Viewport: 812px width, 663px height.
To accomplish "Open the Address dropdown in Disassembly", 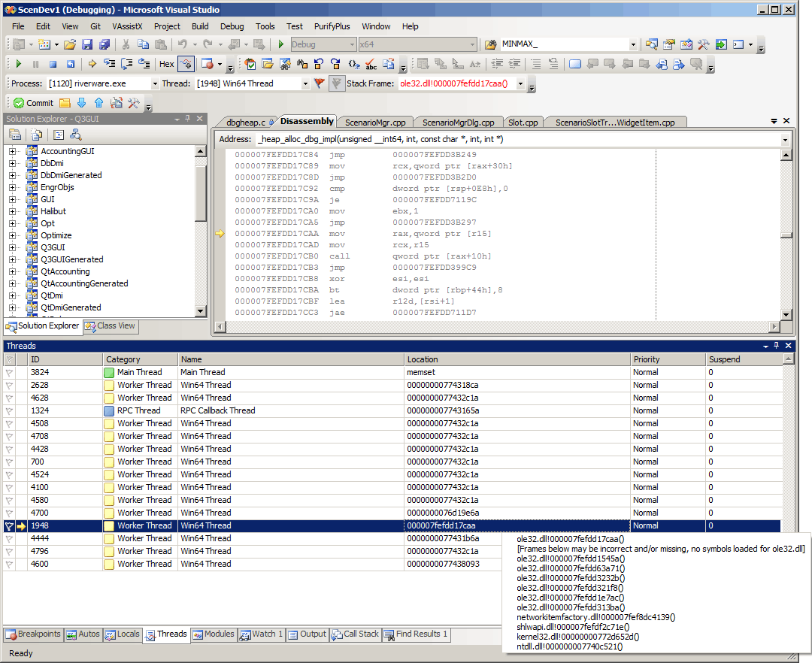I will (785, 140).
